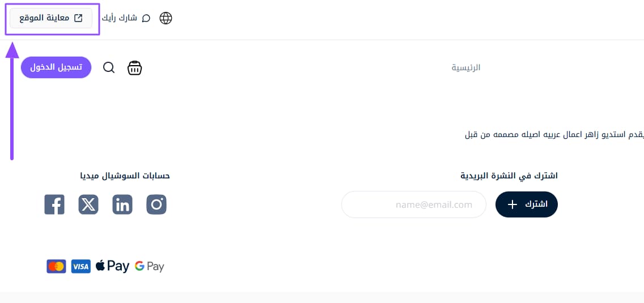Open search with the magnifier icon
The height and width of the screenshot is (303, 644).
(x=109, y=68)
